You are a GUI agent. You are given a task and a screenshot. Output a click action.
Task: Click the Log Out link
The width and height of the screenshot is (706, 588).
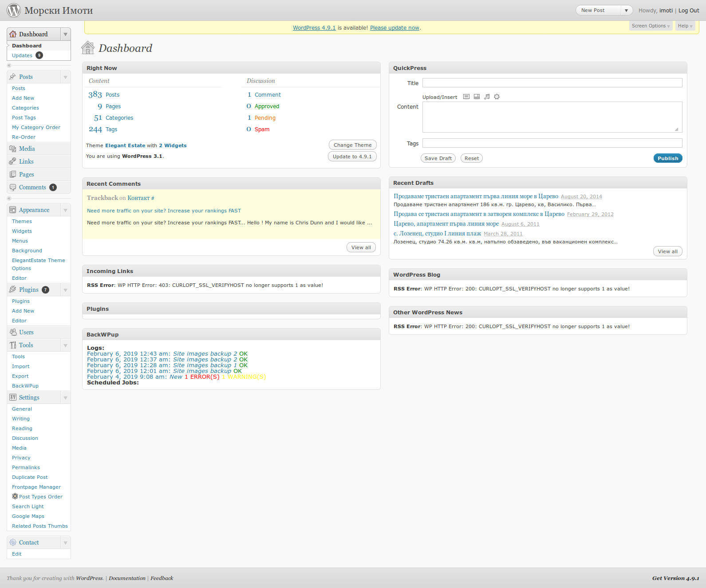(x=689, y=10)
